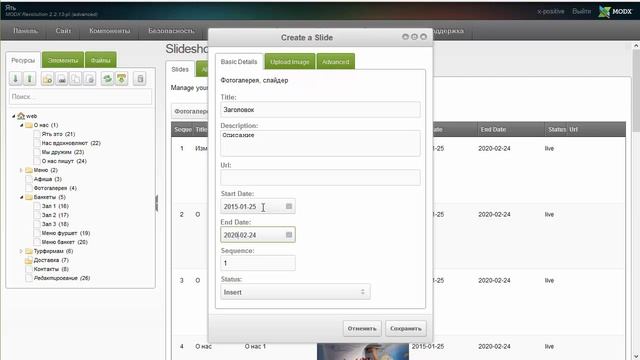Image resolution: width=640 pixels, height=360 pixels.
Task: Select Мы дружим (23) in tree
Action: (63, 152)
